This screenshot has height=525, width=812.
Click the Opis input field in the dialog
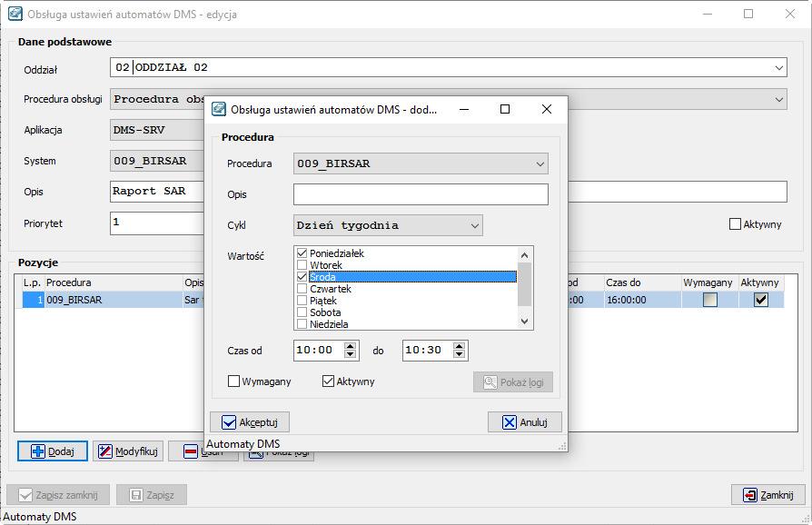pyautogui.click(x=421, y=194)
